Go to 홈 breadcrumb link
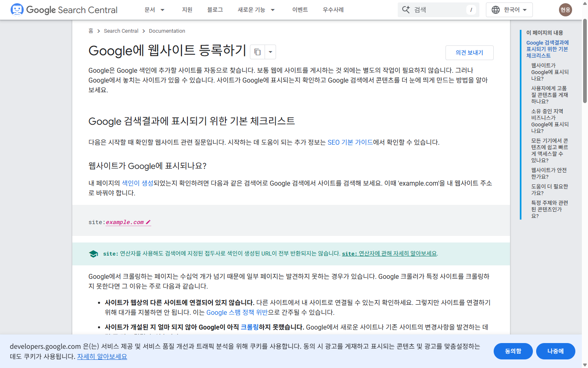588x368 pixels. click(91, 31)
